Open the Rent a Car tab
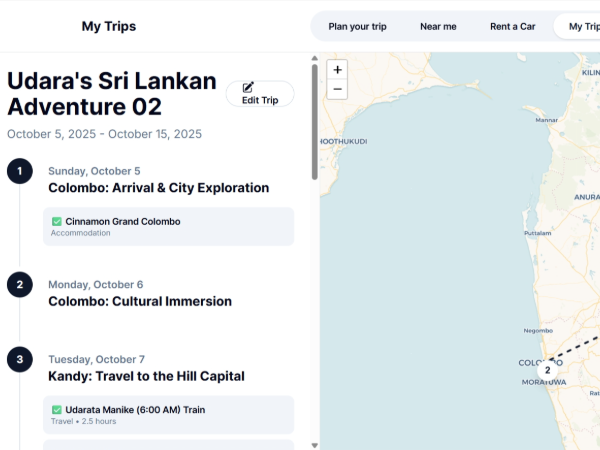 [512, 26]
